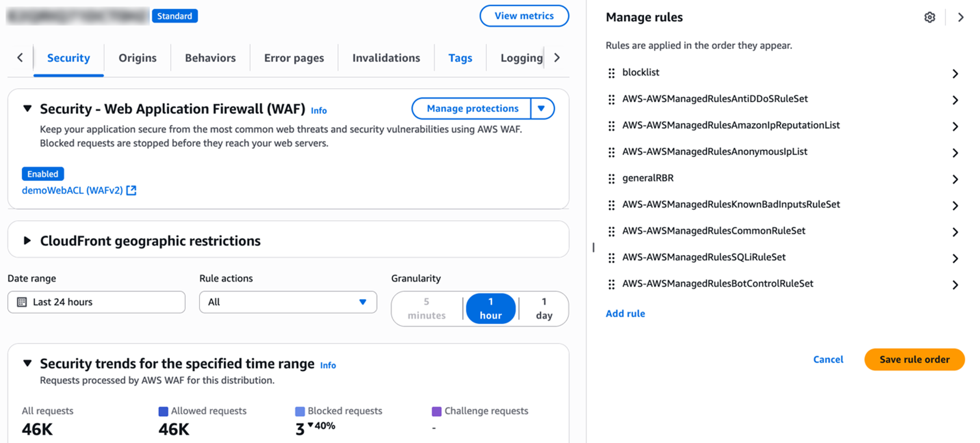This screenshot has width=980, height=443.
Task: Collapse the Manage rules side panel
Action: pos(960,17)
